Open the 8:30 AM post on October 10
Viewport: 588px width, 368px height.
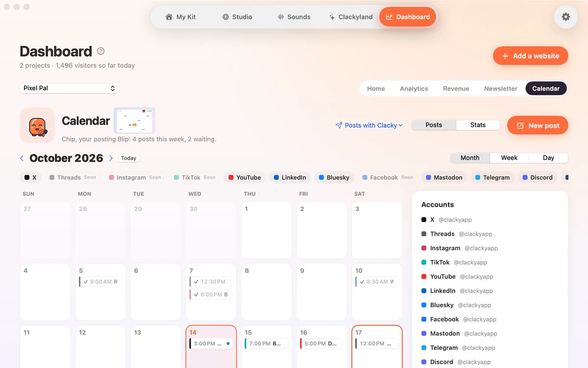click(x=377, y=282)
